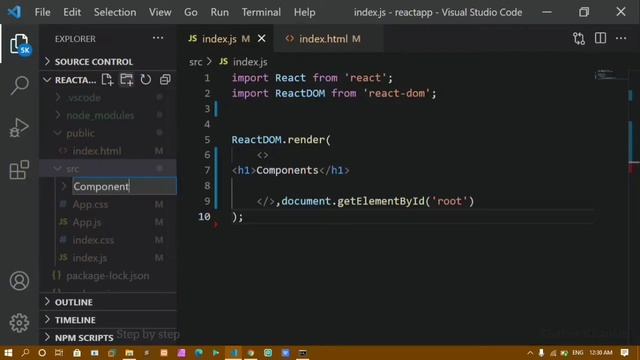Open Cortana from the taskbar
Viewport: 640px width, 360px height.
[42, 353]
